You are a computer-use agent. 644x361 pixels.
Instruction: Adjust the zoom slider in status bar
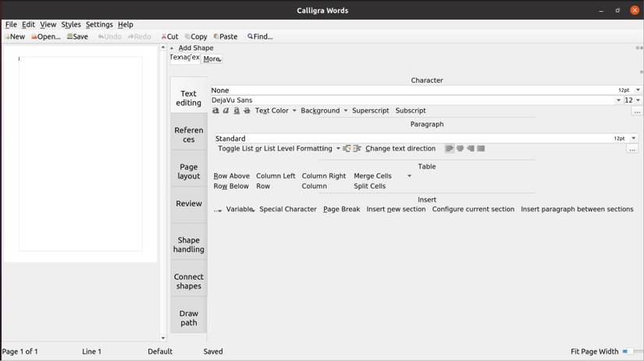click(x=632, y=352)
